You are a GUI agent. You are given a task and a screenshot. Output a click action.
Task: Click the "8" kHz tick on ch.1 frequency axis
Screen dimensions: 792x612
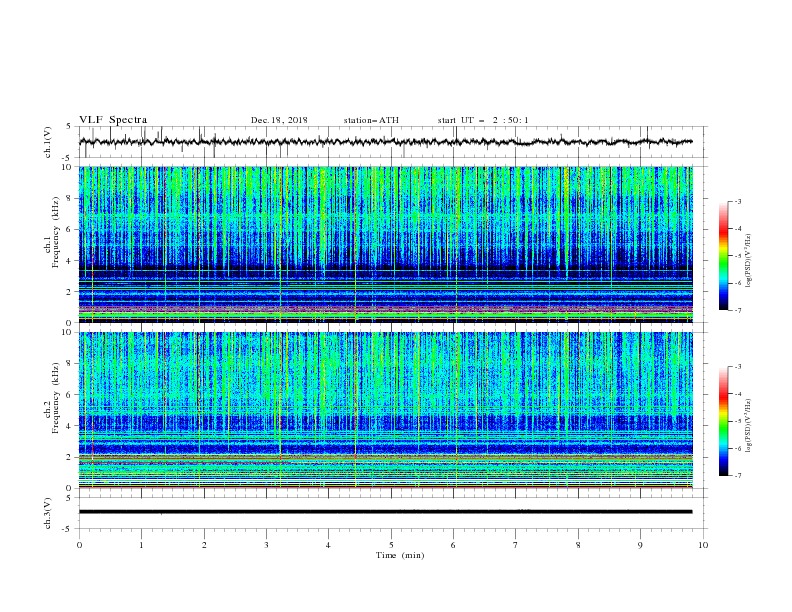[x=69, y=198]
